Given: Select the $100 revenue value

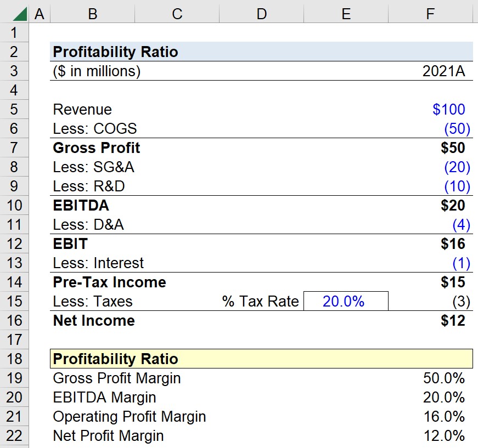Looking at the screenshot, I should (x=449, y=109).
